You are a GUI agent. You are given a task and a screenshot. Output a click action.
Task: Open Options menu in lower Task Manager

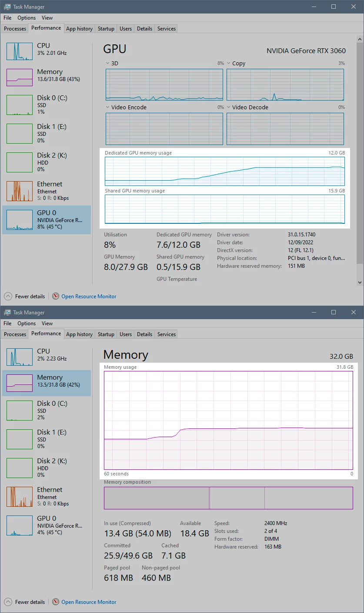pyautogui.click(x=27, y=323)
